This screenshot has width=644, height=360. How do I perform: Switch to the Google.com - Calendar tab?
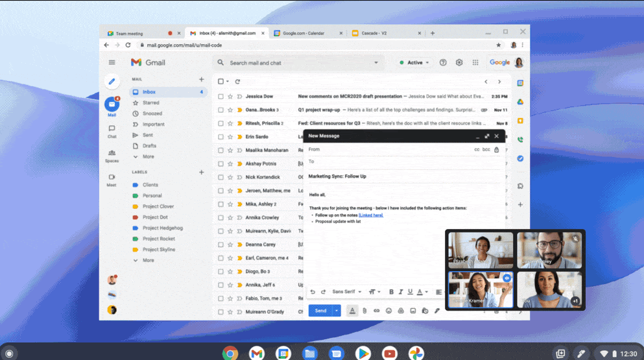pos(304,33)
